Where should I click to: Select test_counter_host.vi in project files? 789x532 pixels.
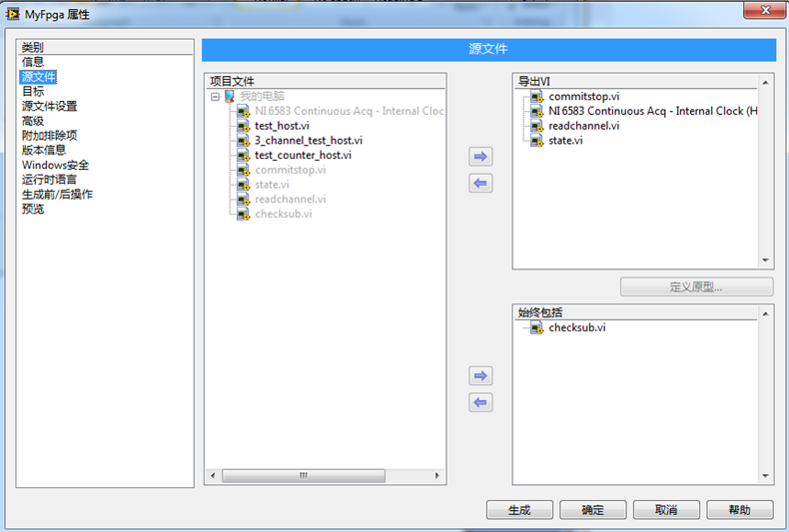point(303,155)
